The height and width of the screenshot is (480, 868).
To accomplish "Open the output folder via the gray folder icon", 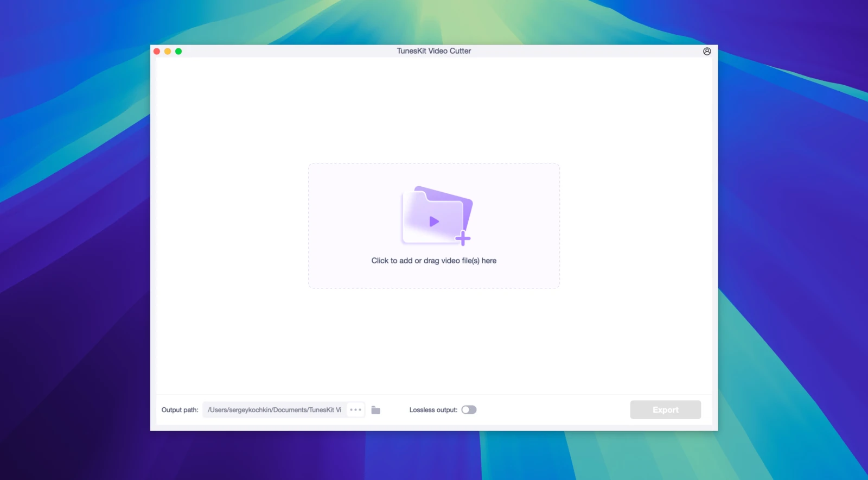I will (x=375, y=410).
